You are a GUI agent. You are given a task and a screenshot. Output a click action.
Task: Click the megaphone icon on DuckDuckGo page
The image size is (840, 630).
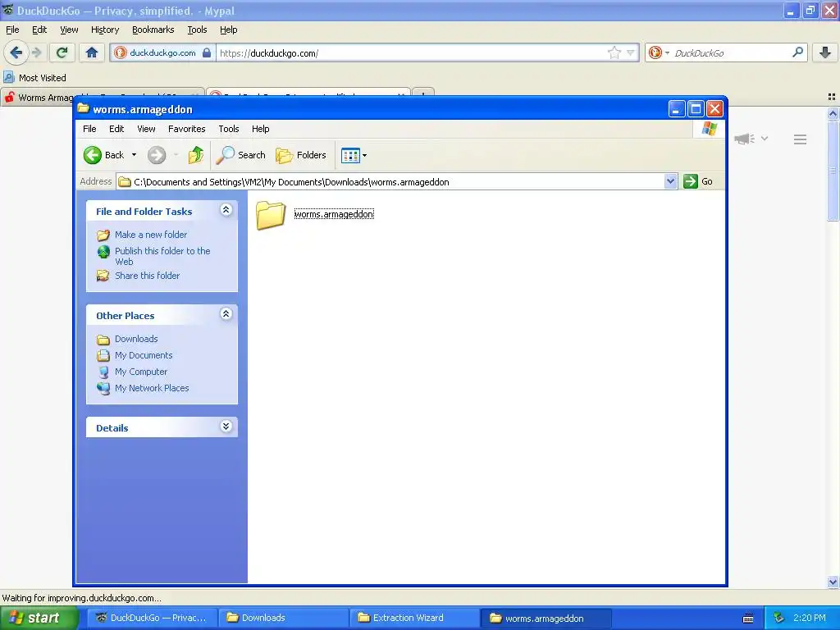[x=745, y=139]
